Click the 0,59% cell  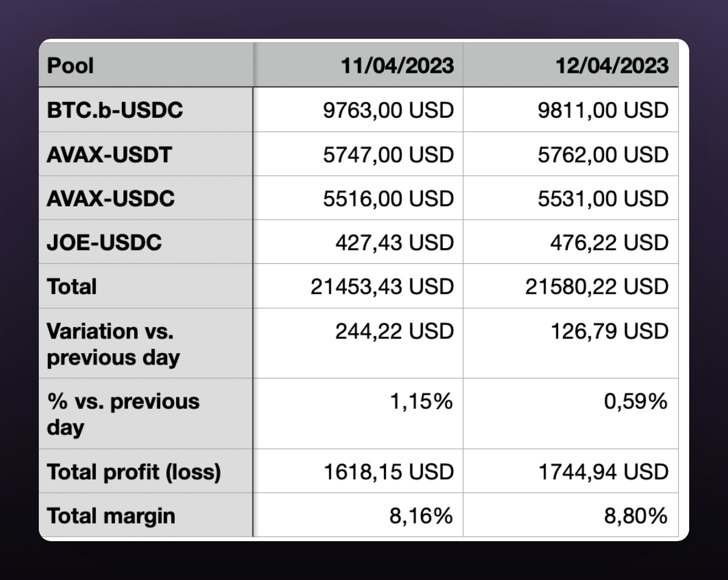(x=635, y=402)
